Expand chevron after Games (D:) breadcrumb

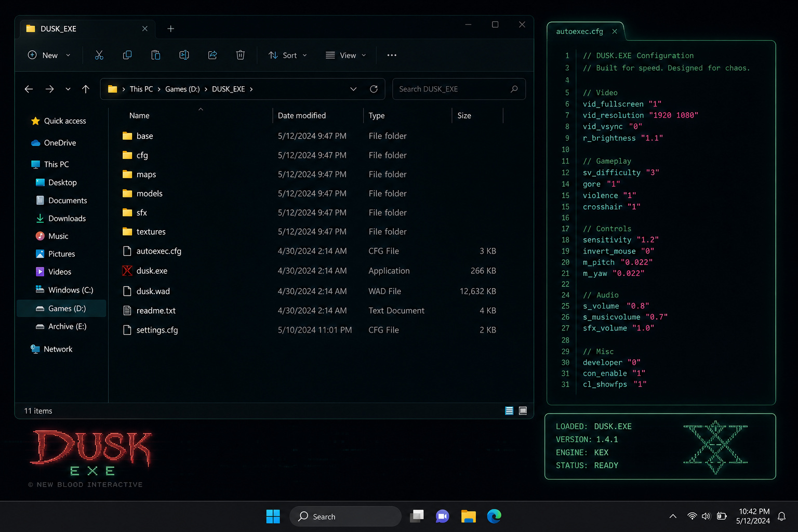(206, 89)
